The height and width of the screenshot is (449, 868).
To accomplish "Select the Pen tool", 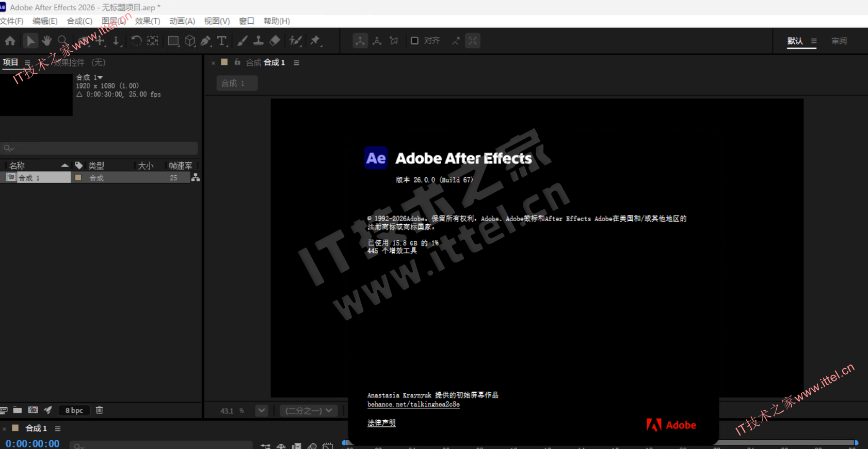I will tap(206, 41).
